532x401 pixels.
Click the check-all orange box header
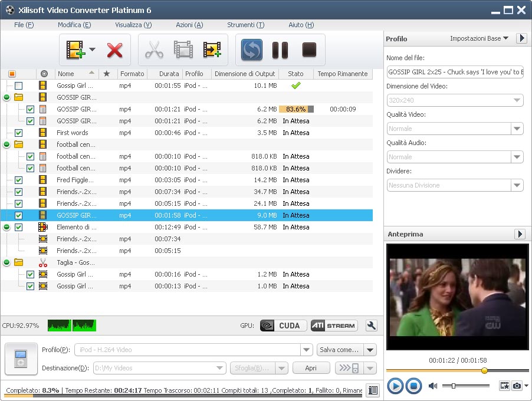[12, 74]
